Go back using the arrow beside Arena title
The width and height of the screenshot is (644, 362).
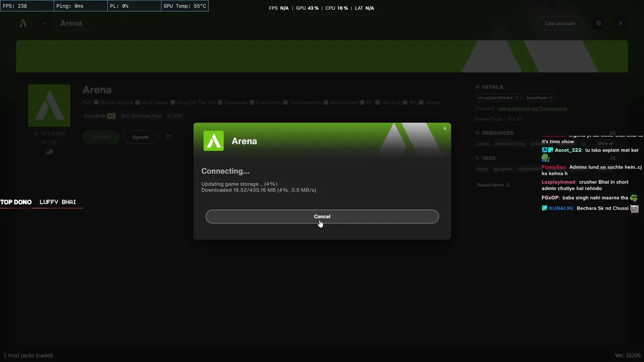tap(45, 23)
